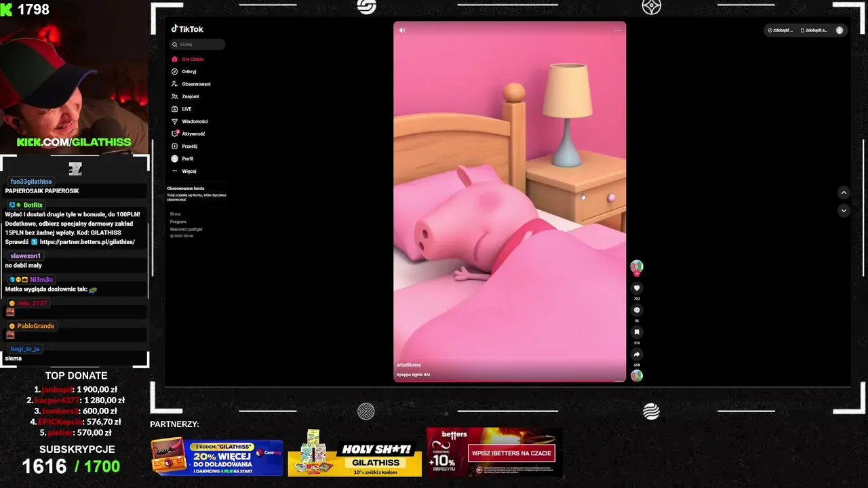868x488 pixels.
Task: Open the sound disc icon
Action: tap(636, 375)
